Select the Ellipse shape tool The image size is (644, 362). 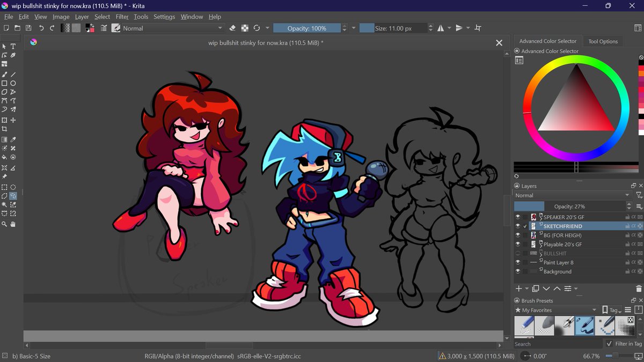coord(13,83)
